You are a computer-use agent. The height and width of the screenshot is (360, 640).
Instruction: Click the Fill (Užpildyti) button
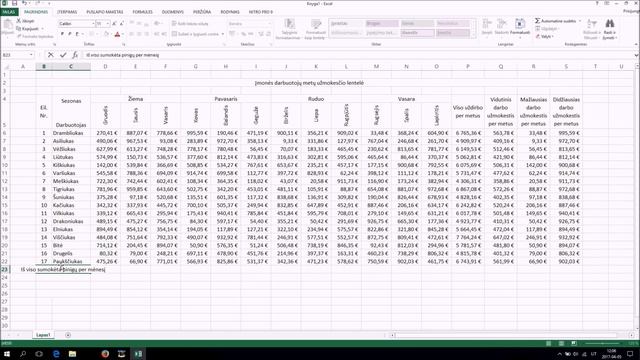546,29
